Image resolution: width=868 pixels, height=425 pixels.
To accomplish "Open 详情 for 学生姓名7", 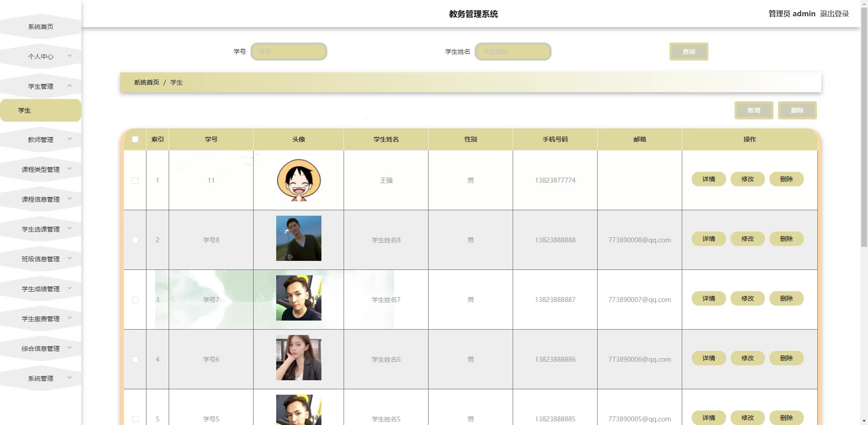I will click(x=708, y=298).
